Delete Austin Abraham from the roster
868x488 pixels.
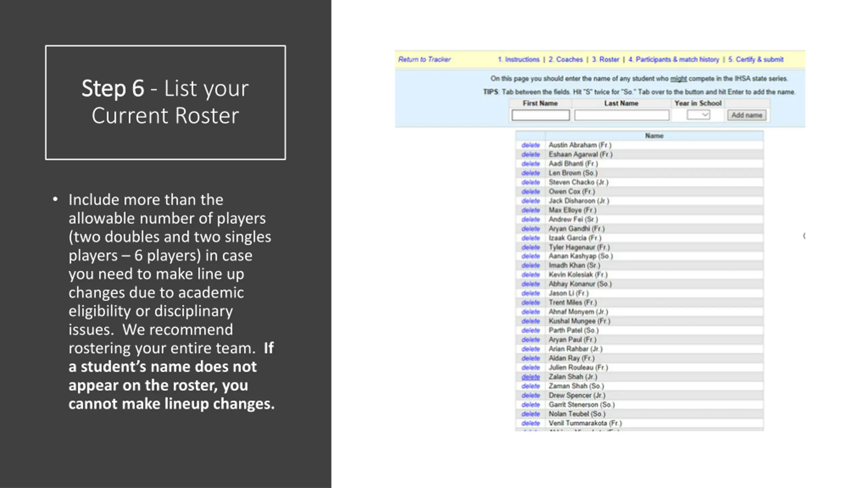click(x=531, y=145)
